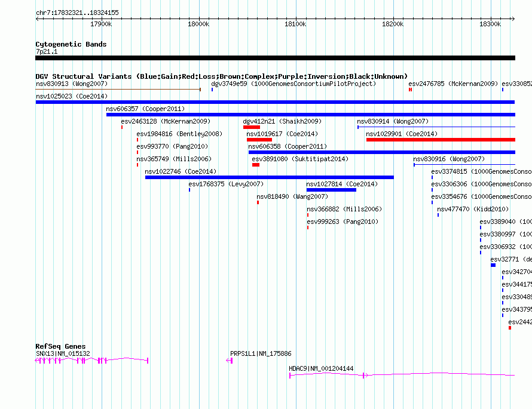
Task: Click the 17900k ruler position
Action: 101,24
